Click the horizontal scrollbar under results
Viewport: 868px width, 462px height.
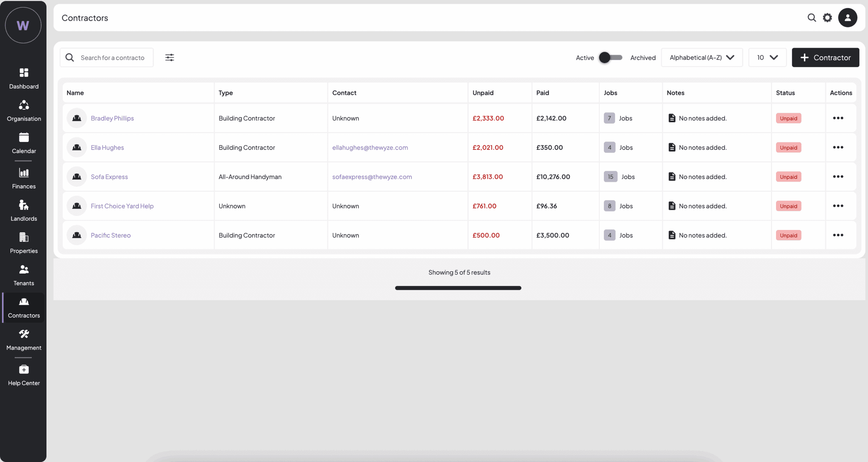(458, 288)
